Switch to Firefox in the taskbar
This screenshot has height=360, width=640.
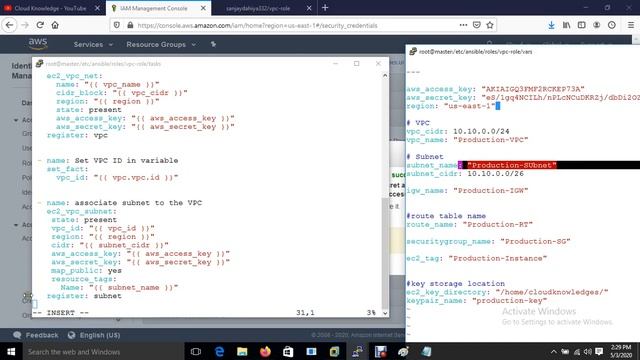pyautogui.click(x=265, y=351)
